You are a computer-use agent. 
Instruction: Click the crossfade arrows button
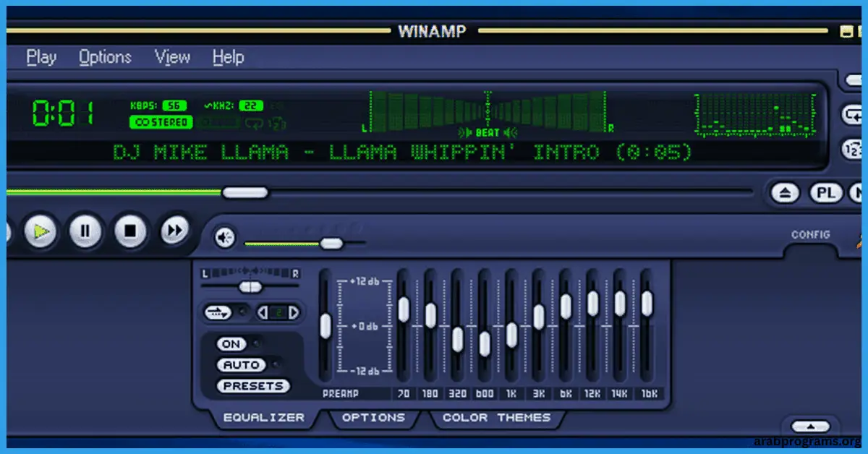[x=217, y=312]
